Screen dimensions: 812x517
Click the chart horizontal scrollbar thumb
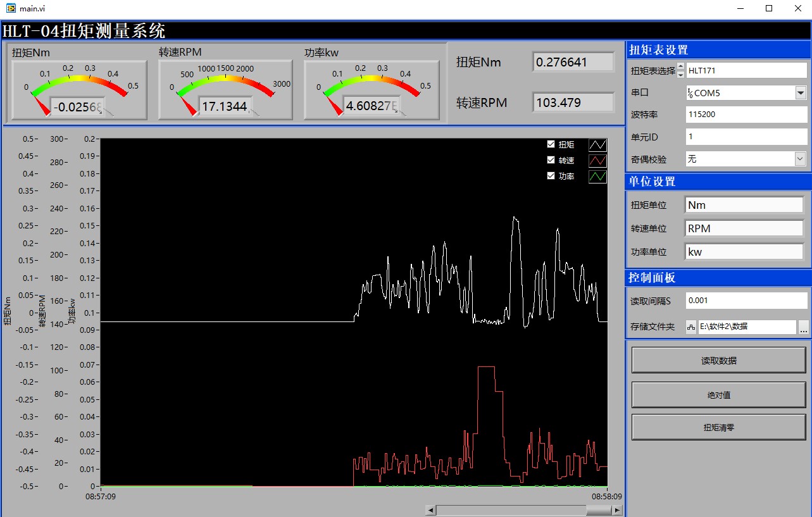[511, 510]
